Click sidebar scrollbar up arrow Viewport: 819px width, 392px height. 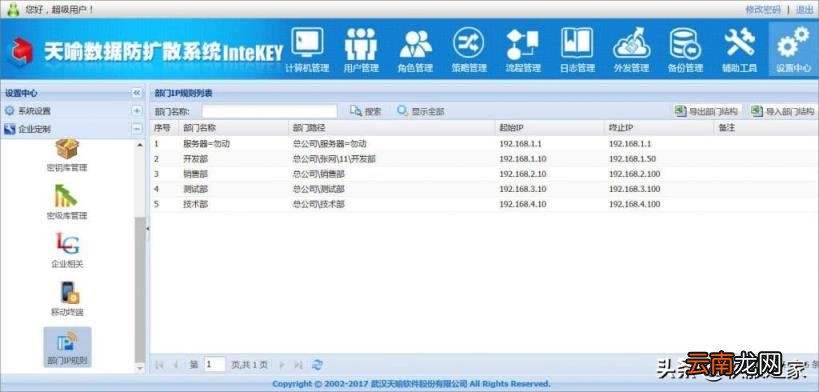(140, 145)
